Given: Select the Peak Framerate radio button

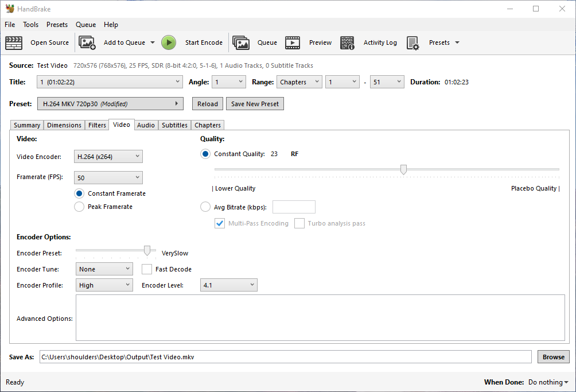Looking at the screenshot, I should pos(79,207).
